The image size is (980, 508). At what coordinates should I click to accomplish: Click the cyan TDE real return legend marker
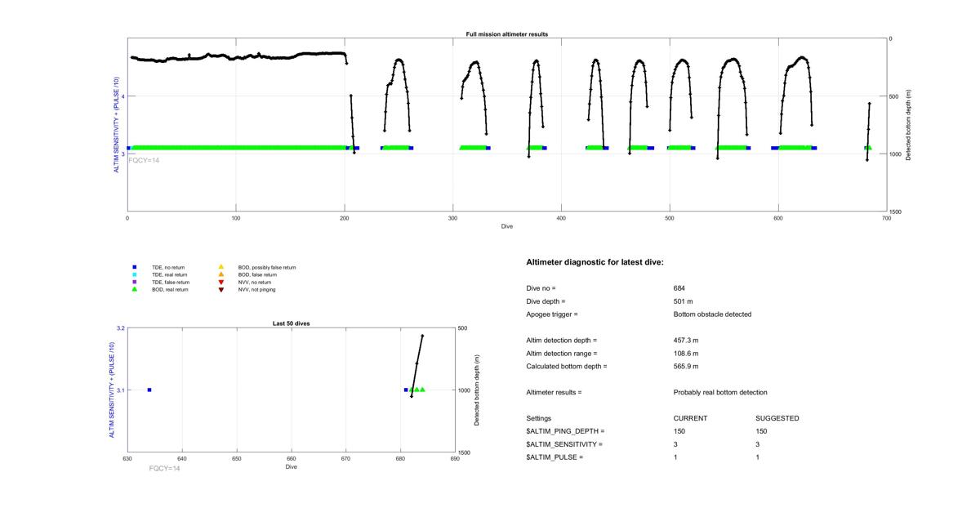[x=134, y=275]
